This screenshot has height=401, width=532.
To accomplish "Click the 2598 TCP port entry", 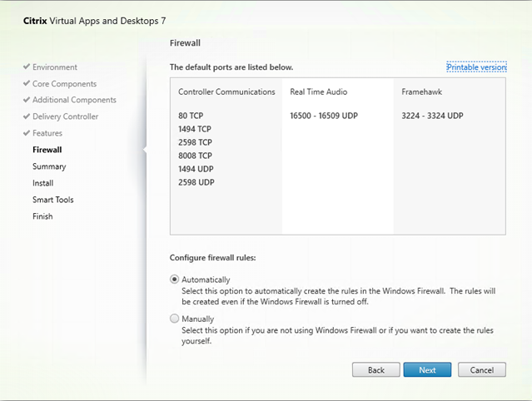I will pos(195,142).
